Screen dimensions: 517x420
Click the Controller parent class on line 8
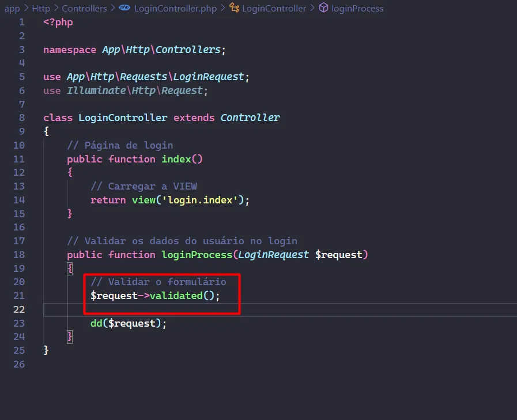click(x=250, y=118)
